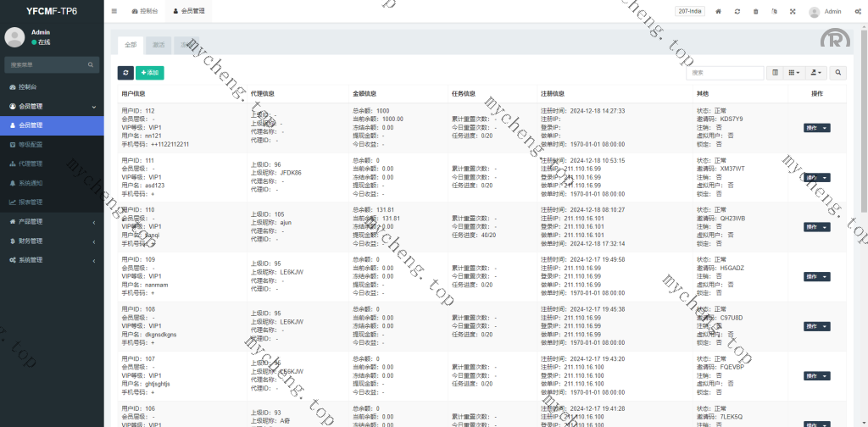Viewport: 868px width, 427px height.
Task: Click the fullscreen expand icon
Action: (x=793, y=12)
